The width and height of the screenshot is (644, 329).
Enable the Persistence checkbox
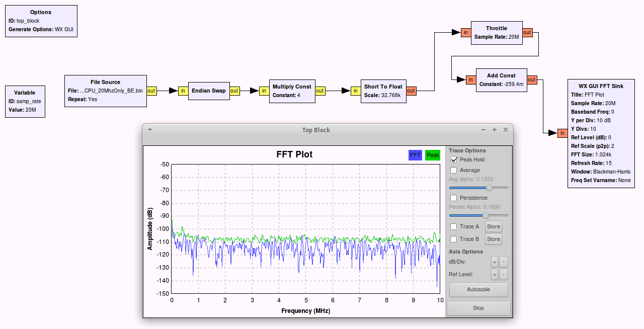coord(454,198)
